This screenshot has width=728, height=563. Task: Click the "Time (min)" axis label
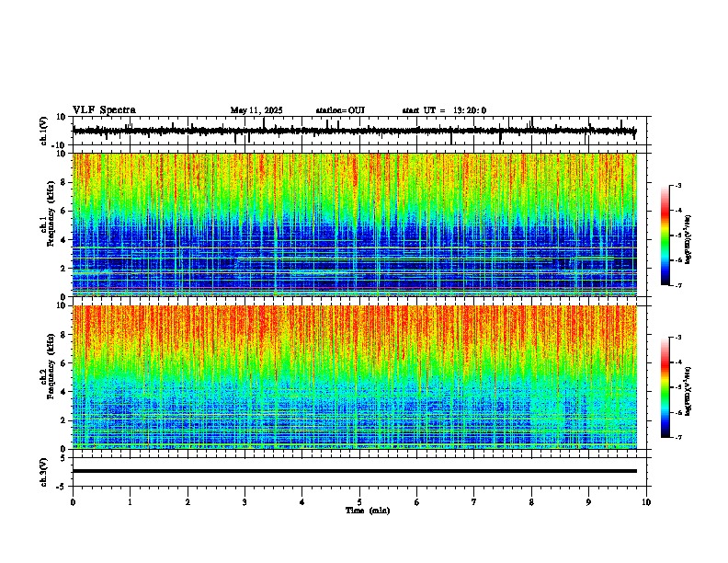[368, 511]
